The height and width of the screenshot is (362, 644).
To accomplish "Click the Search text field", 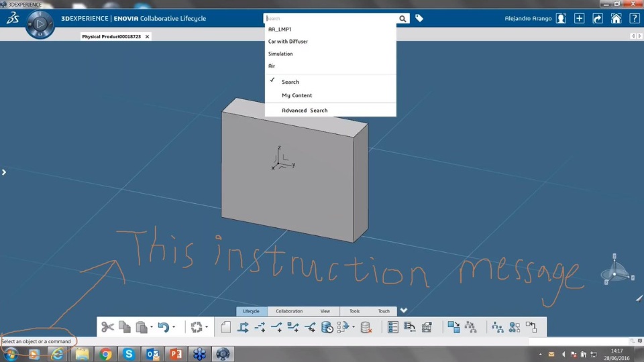I will coord(331,19).
